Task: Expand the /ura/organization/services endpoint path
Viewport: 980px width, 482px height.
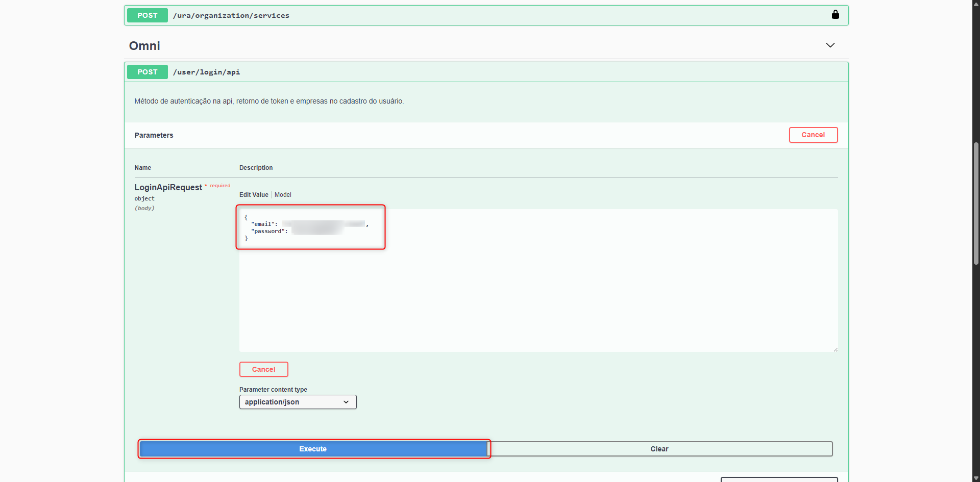Action: [x=231, y=16]
